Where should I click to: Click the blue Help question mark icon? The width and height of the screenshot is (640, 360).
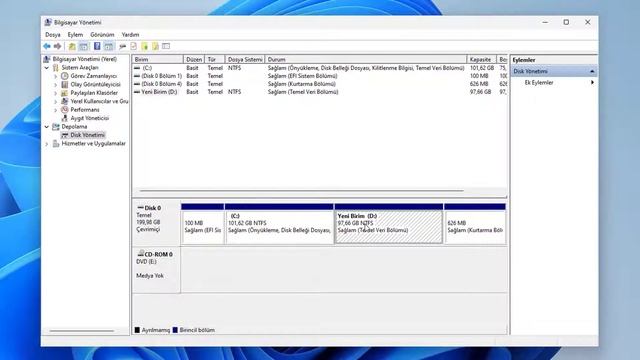point(97,46)
